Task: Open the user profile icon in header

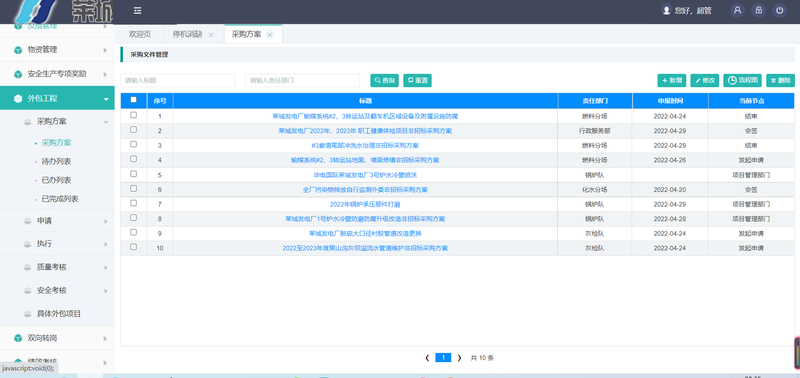Action: pos(737,10)
